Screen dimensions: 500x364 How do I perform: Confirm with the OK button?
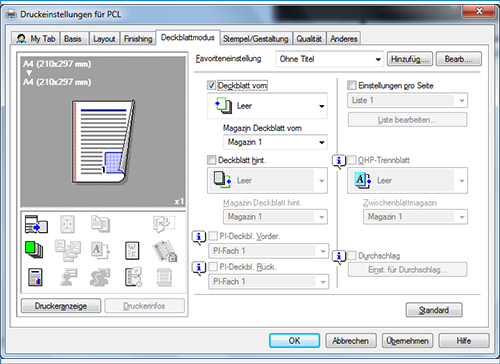294,341
